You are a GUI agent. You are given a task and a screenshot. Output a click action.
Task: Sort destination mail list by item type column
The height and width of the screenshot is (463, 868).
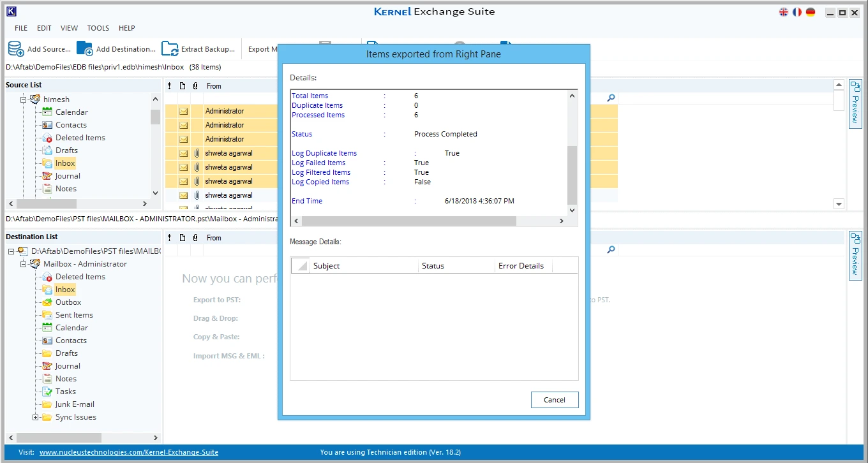coord(183,238)
